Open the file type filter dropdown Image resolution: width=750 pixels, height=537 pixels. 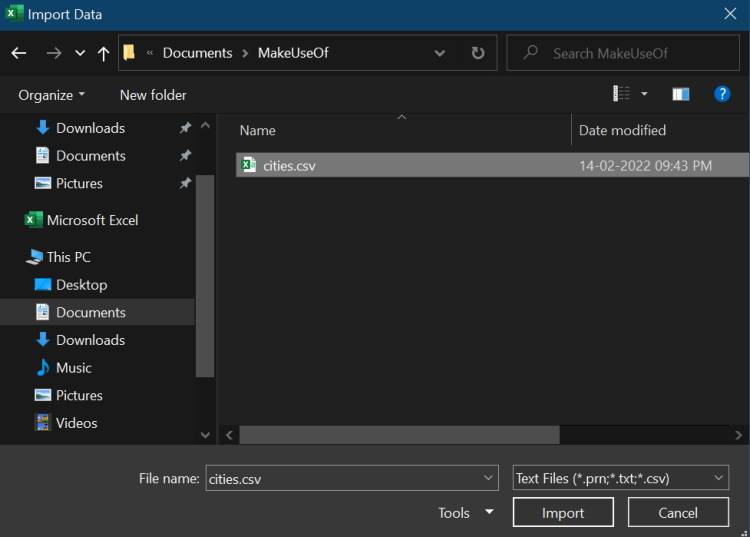click(x=621, y=479)
